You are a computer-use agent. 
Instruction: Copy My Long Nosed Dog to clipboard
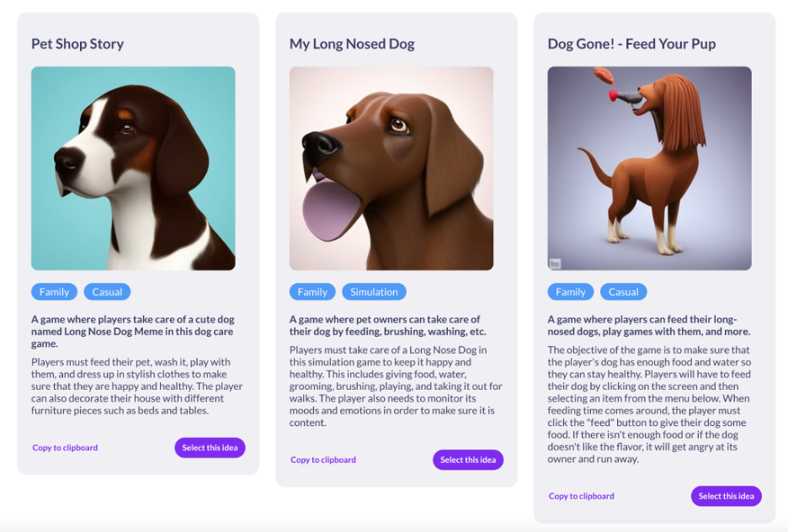point(323,460)
